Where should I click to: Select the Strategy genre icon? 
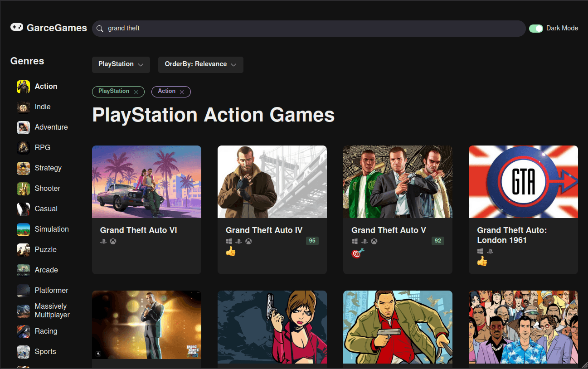[23, 168]
